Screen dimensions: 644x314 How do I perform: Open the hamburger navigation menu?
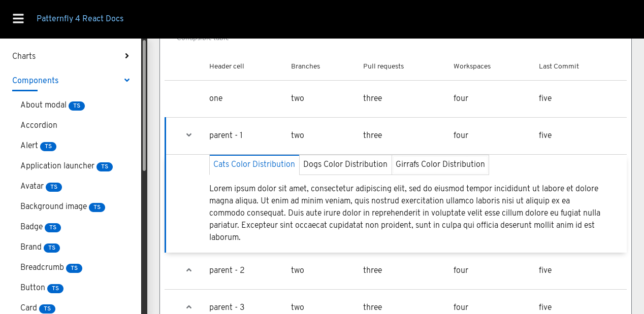click(x=18, y=18)
